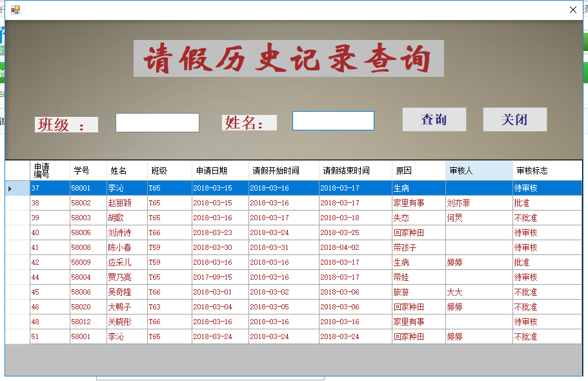
Task: Click the 审核标志 column header
Action: [x=547, y=171]
